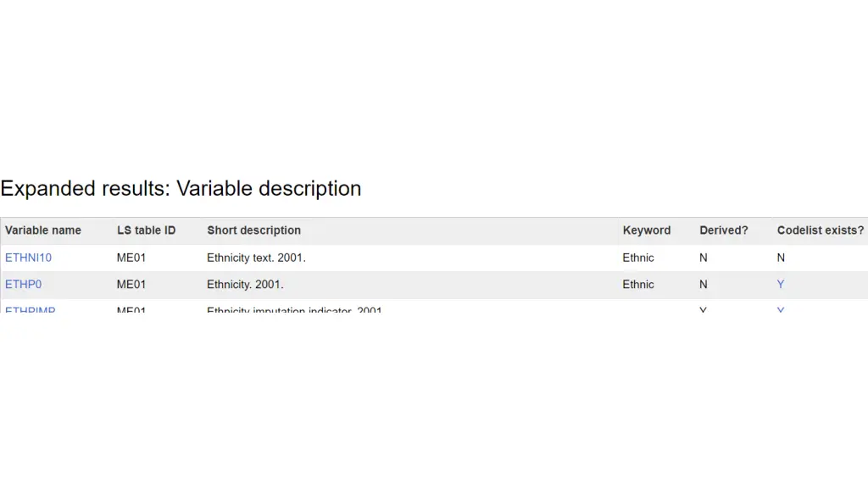Screen dimensions: 868x488
Task: Select the Ethnic keyword in ETHNI10 row
Action: pos(638,258)
